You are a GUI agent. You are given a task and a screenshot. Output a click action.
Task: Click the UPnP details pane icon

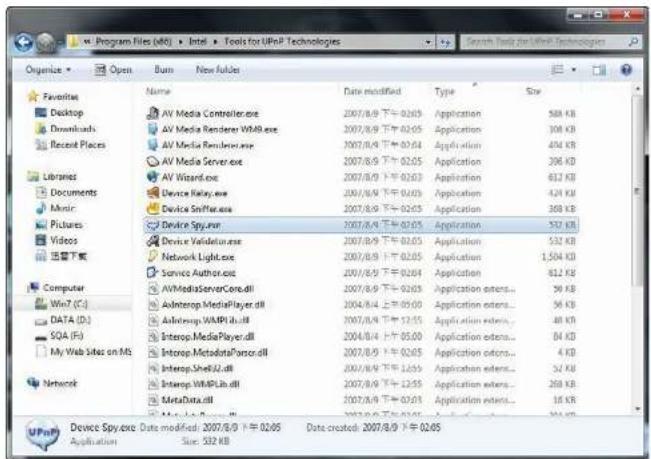[42, 434]
